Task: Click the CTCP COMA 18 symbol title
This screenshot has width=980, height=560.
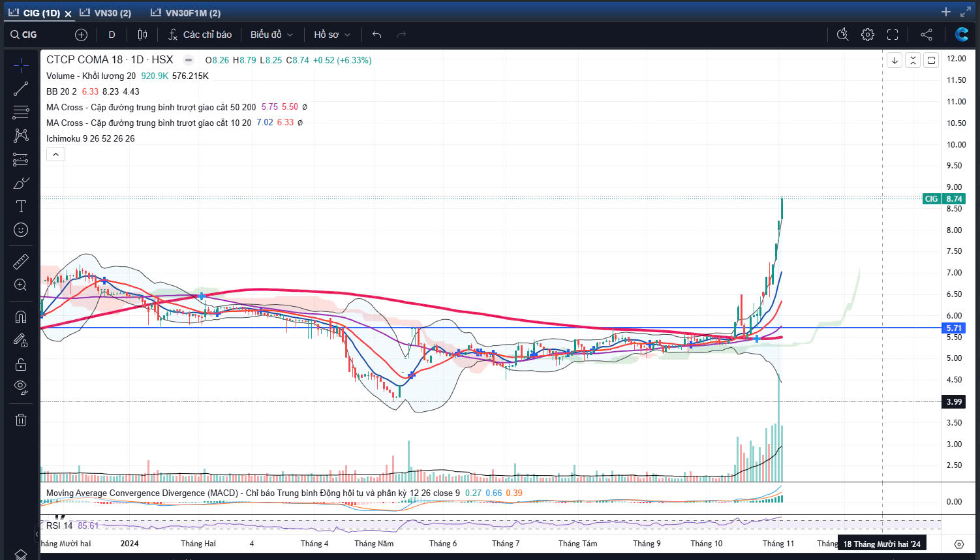Action: pyautogui.click(x=110, y=59)
